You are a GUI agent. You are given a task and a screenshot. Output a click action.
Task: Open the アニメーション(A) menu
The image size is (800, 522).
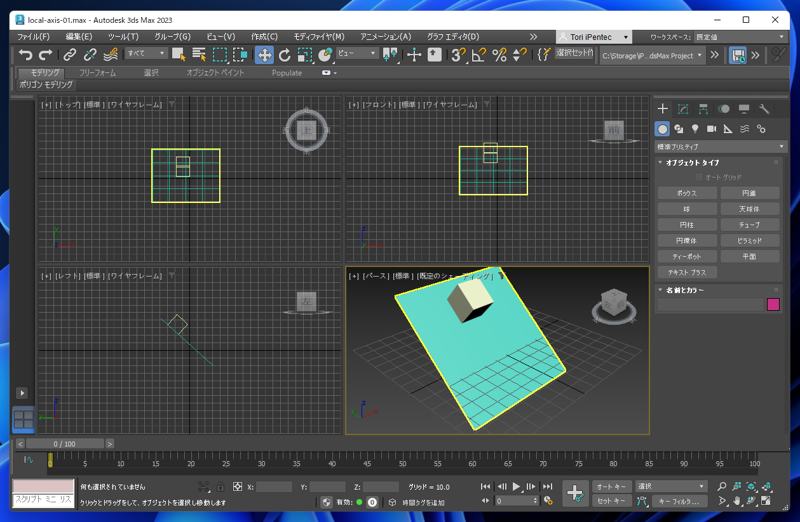(386, 37)
